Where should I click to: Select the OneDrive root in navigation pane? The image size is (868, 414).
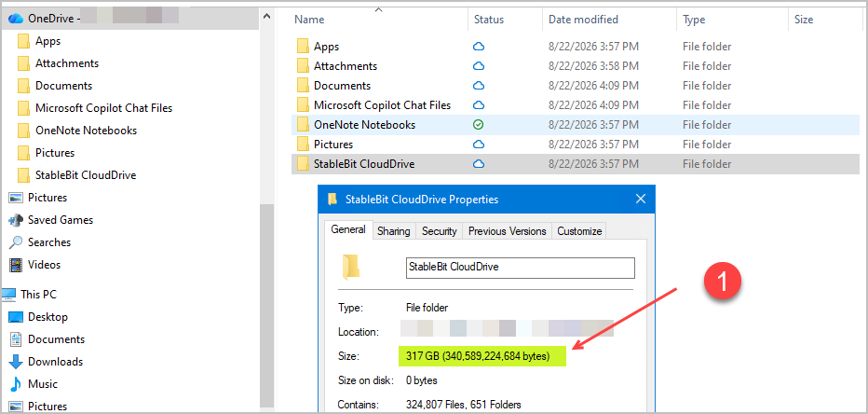click(x=129, y=19)
